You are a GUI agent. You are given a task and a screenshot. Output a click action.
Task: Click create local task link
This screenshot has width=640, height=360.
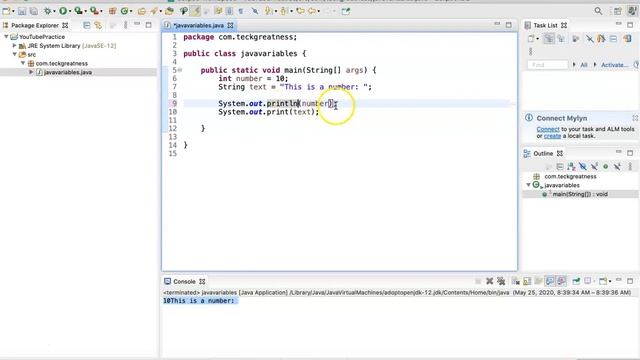552,136
